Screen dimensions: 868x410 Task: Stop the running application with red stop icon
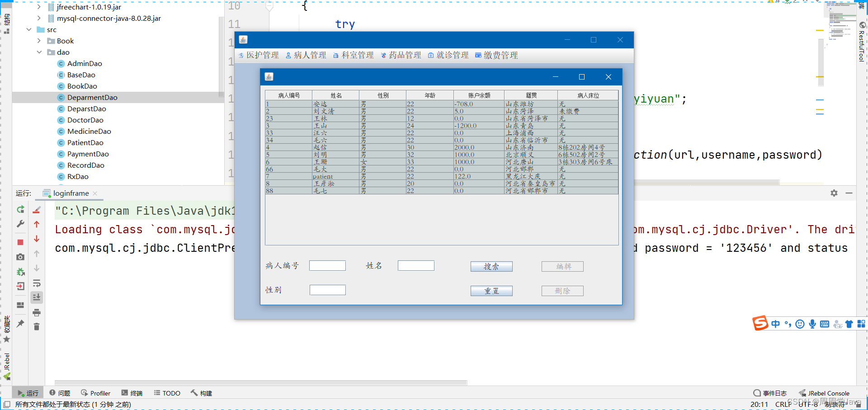pyautogui.click(x=20, y=242)
